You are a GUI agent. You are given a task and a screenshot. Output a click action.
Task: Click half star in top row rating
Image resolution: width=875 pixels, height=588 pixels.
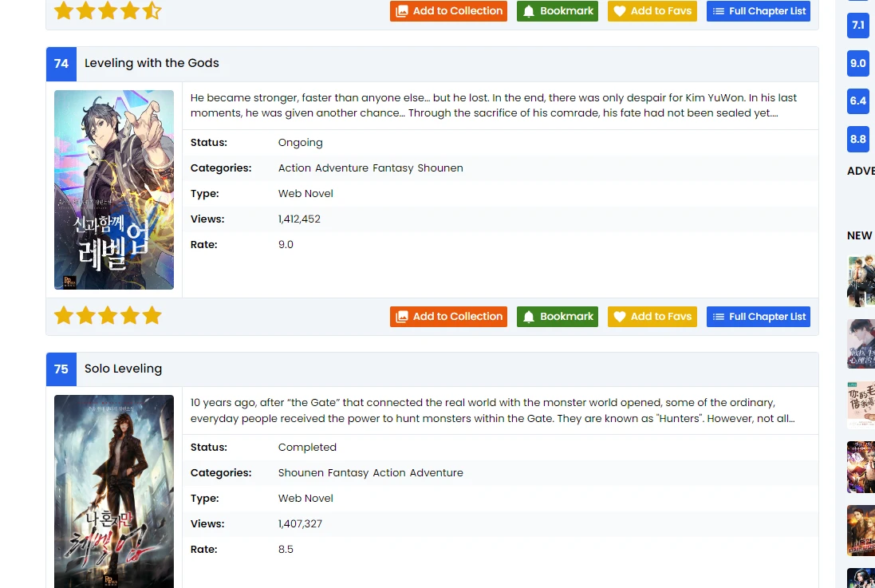[152, 10]
